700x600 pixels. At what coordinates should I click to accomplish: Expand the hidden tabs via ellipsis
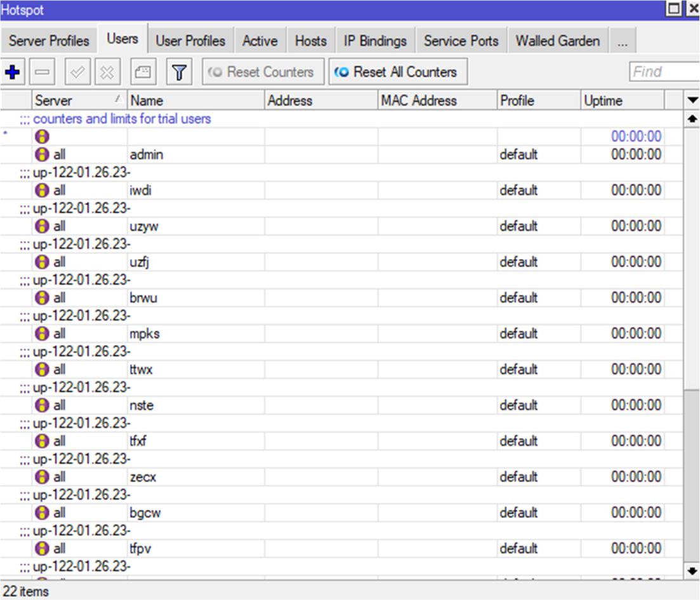(x=623, y=41)
